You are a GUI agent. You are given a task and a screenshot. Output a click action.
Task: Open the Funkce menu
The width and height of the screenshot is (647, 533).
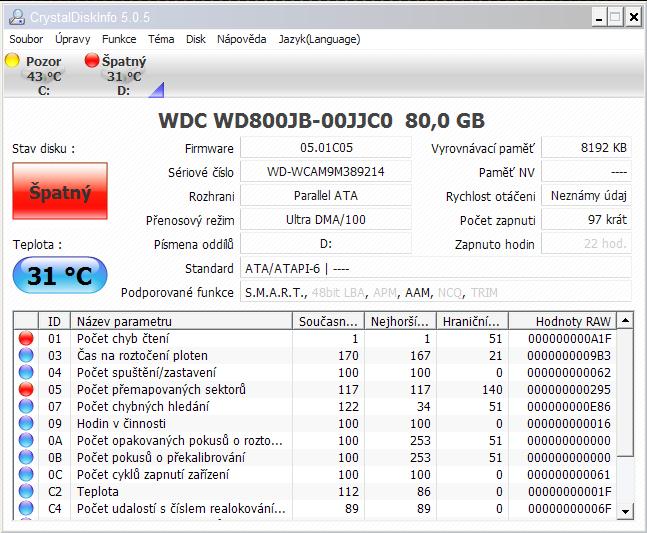[119, 39]
